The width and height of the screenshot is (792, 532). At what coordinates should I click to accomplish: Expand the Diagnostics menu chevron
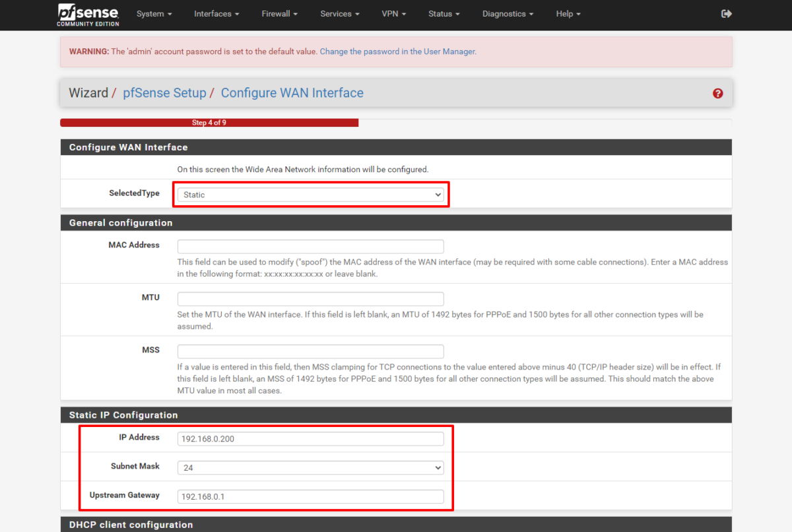click(x=533, y=14)
